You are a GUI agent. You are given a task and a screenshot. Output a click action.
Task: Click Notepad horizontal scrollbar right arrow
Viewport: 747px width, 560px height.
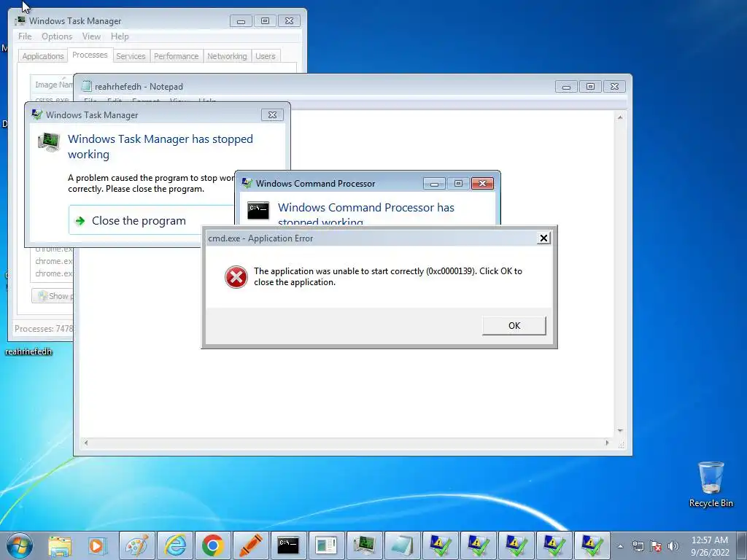[x=607, y=443]
